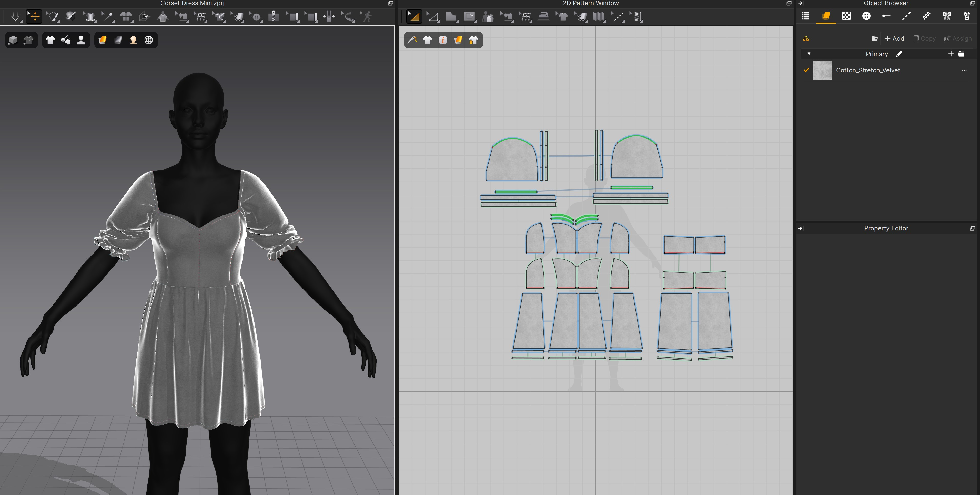Click the Cotton_Stretch_Velvet fabric thumbnail
980x495 pixels.
pyautogui.click(x=823, y=70)
